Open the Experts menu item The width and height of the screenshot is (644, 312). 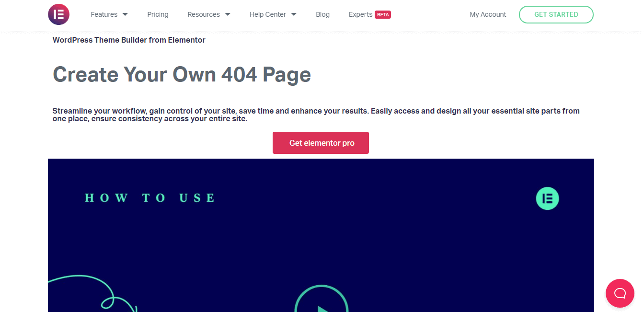(360, 14)
